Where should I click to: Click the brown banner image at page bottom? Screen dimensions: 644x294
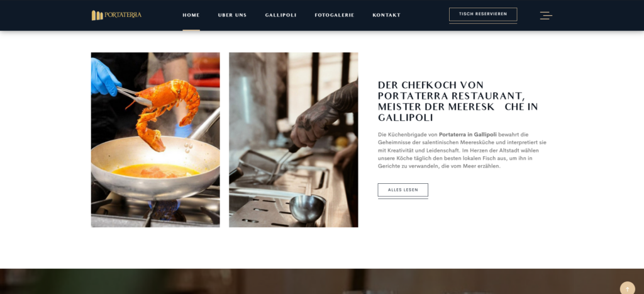pyautogui.click(x=322, y=281)
